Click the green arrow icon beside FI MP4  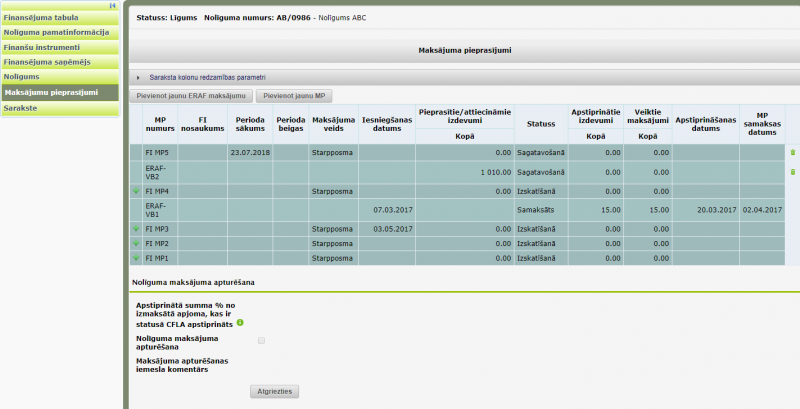(135, 190)
